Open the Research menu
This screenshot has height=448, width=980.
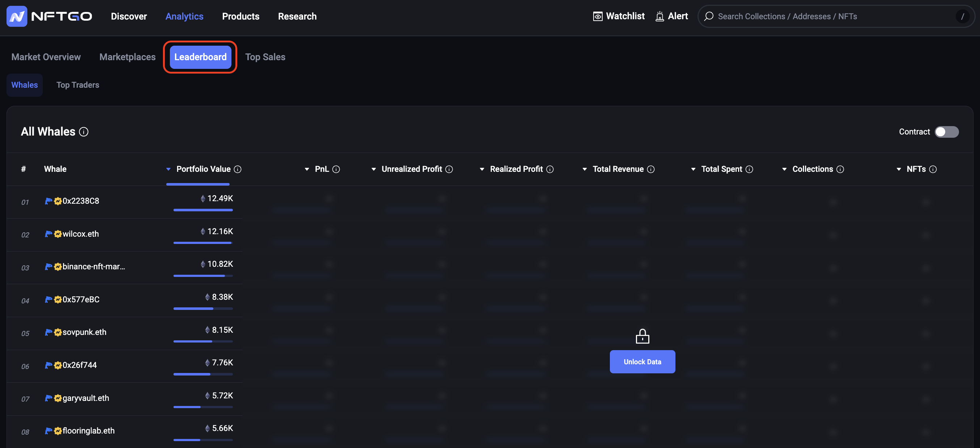tap(297, 16)
